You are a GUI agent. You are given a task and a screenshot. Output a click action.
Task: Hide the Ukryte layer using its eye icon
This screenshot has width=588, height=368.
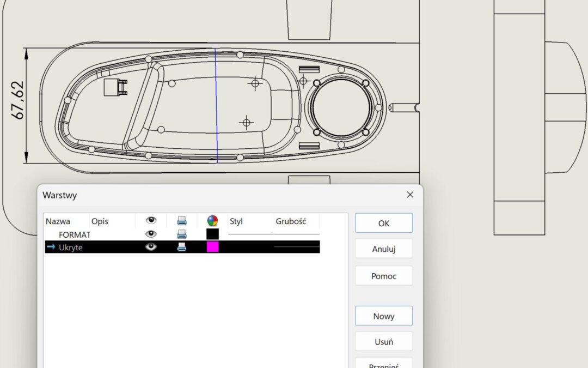click(x=151, y=247)
